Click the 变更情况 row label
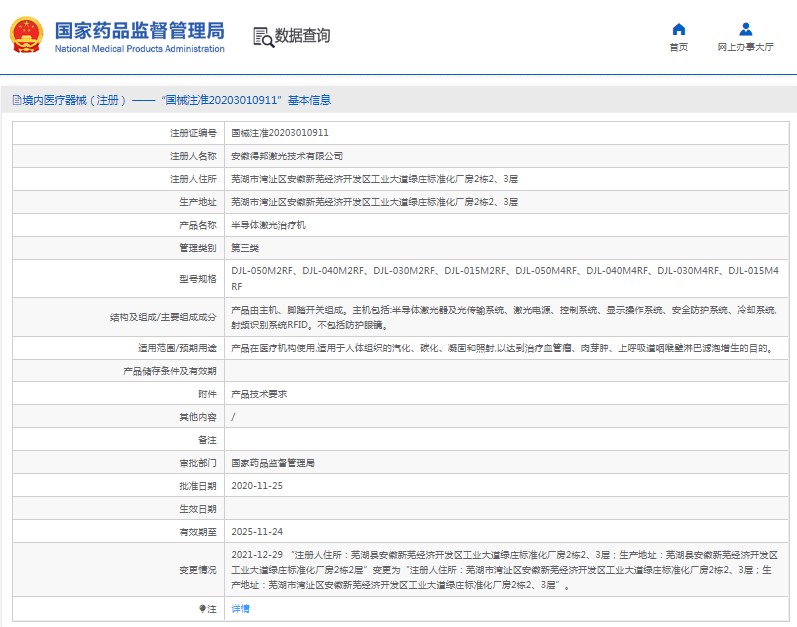This screenshot has width=797, height=627. (198, 570)
